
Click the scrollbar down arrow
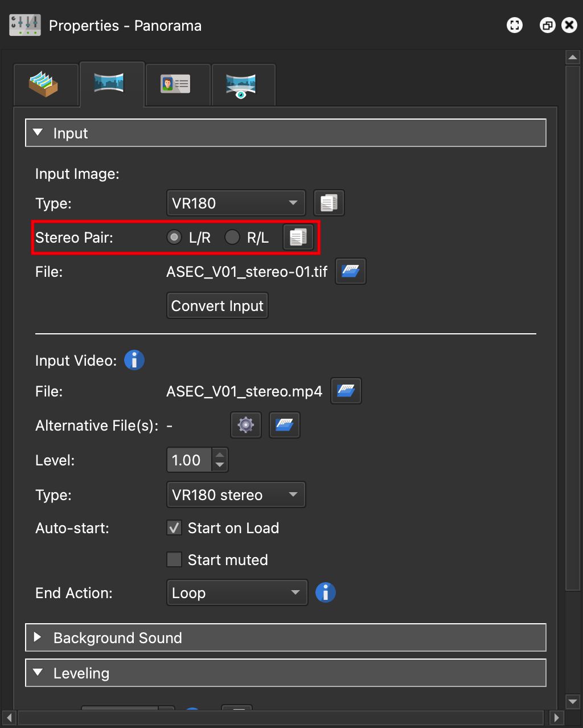pyautogui.click(x=572, y=701)
